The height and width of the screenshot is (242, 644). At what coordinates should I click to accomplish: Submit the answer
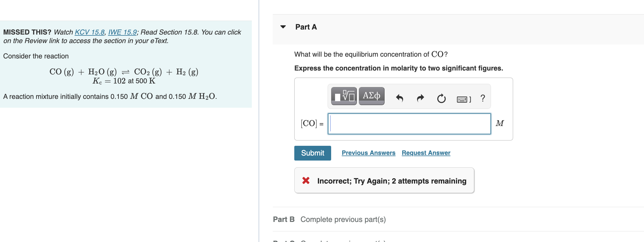pos(312,153)
